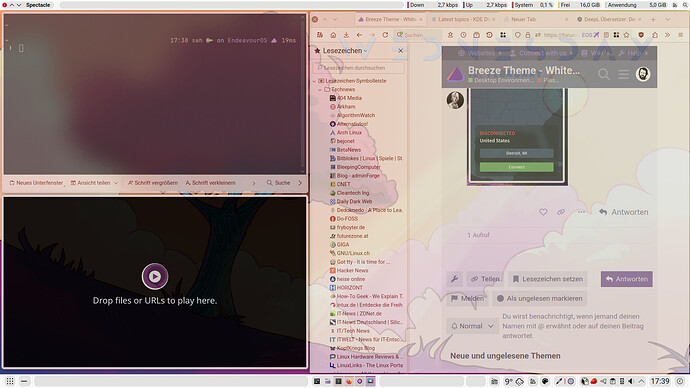Open the Ansicht teilen dropdown arrow
Viewport: 690px width, 388px height.
pyautogui.click(x=116, y=183)
